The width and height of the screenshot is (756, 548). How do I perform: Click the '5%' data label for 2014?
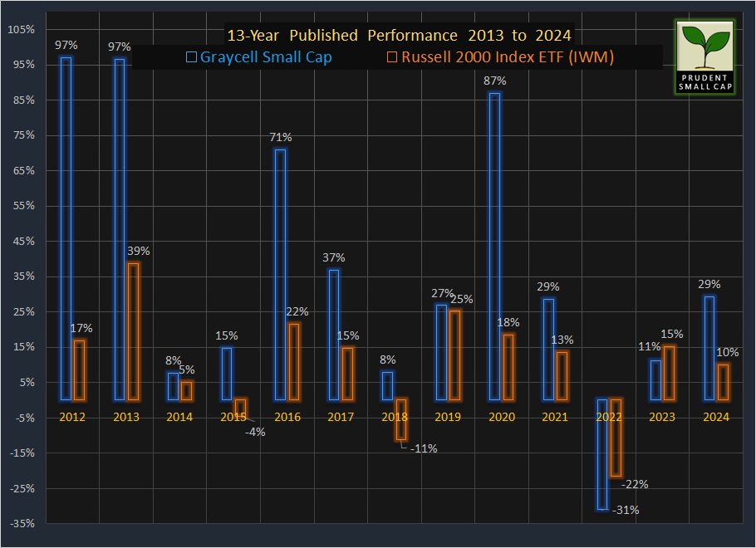pyautogui.click(x=187, y=369)
